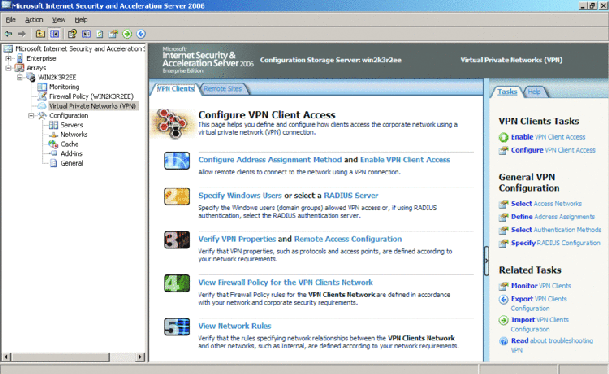Click the Properties help toolbar icon

(x=72, y=34)
